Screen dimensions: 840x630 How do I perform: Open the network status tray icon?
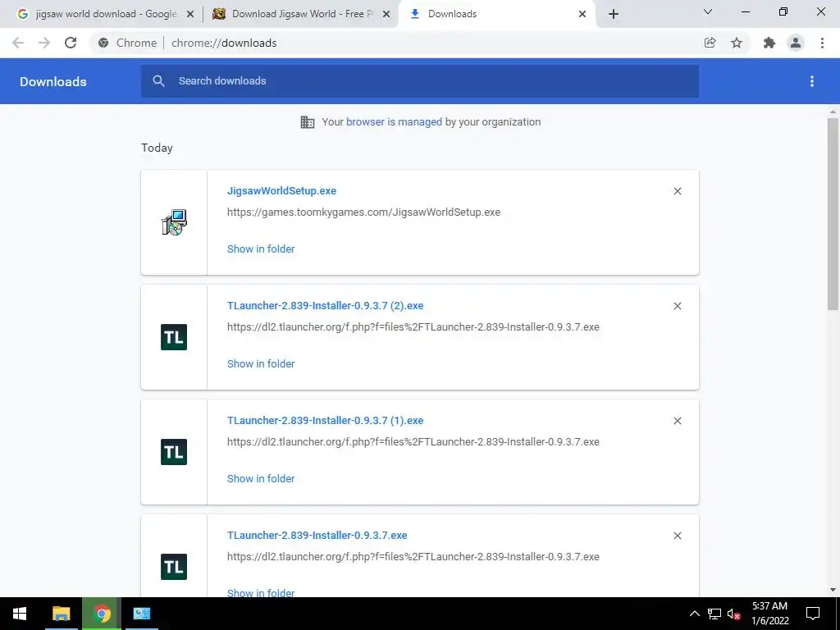[x=714, y=614]
